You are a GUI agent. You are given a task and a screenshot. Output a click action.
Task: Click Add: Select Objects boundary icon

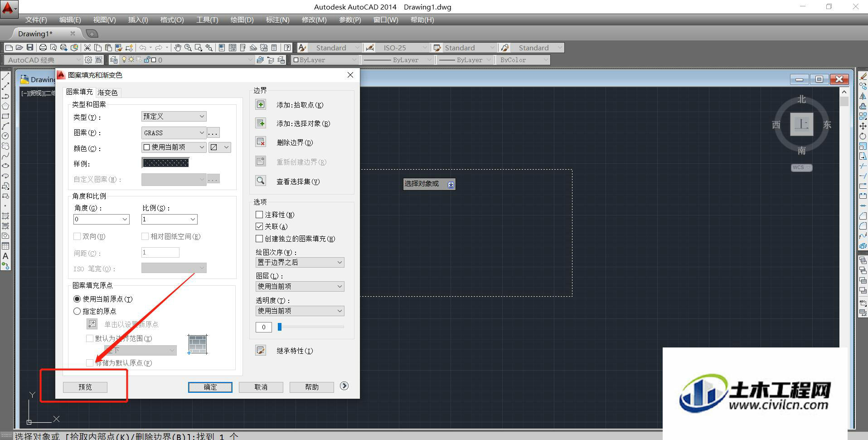[261, 123]
